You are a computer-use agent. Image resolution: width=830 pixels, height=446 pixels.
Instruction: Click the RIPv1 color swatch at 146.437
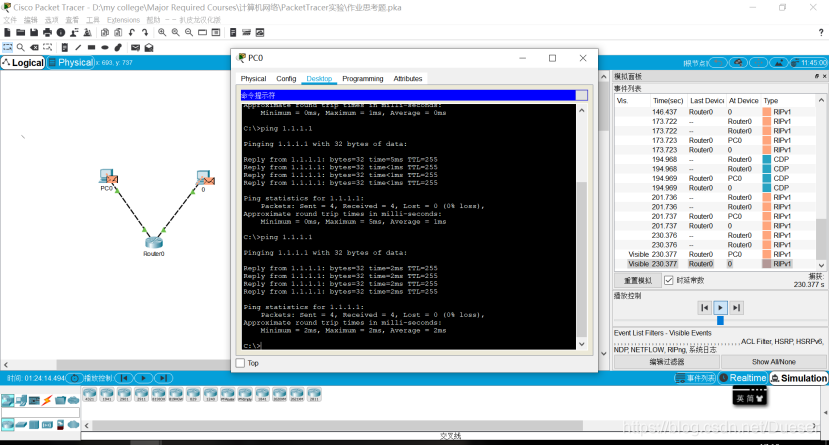pyautogui.click(x=766, y=112)
